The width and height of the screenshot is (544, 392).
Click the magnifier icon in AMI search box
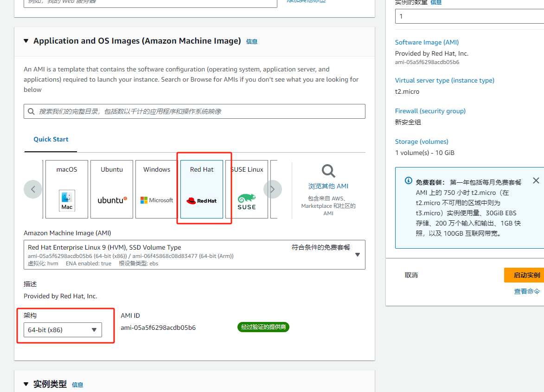click(31, 111)
